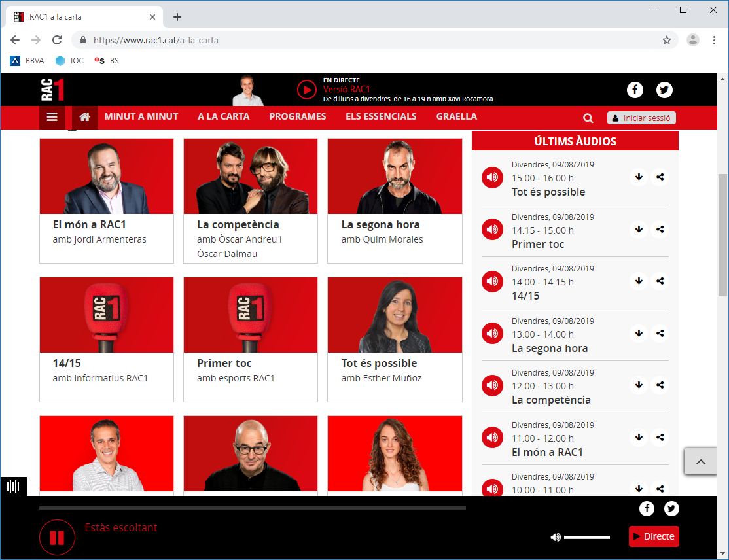The width and height of the screenshot is (729, 560).
Task: Click the Iniciar sessió button
Action: point(641,118)
